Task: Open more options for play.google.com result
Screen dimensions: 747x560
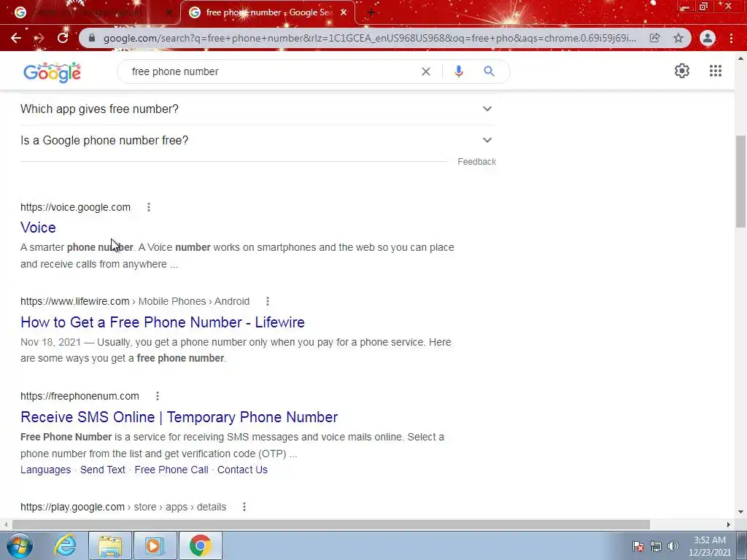Action: 244,507
